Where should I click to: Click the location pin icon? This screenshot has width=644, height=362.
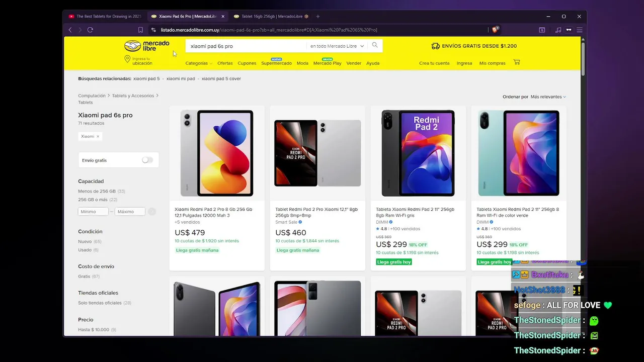coord(127,59)
